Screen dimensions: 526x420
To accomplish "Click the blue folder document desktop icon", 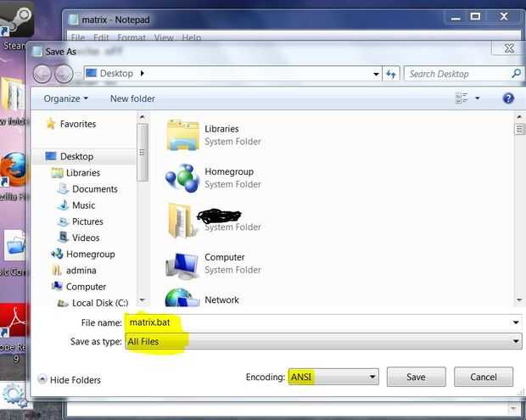I will pos(14,245).
